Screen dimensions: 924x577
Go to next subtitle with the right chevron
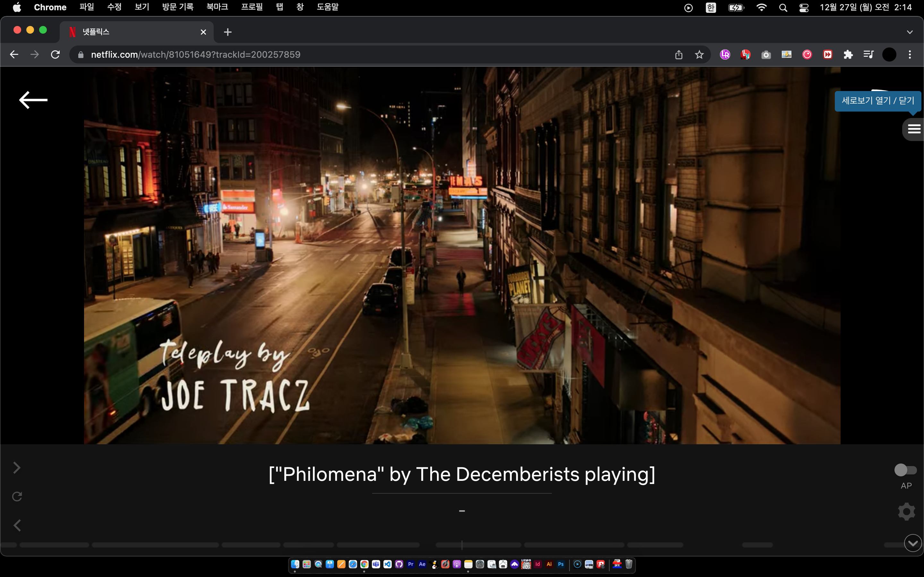(x=17, y=467)
